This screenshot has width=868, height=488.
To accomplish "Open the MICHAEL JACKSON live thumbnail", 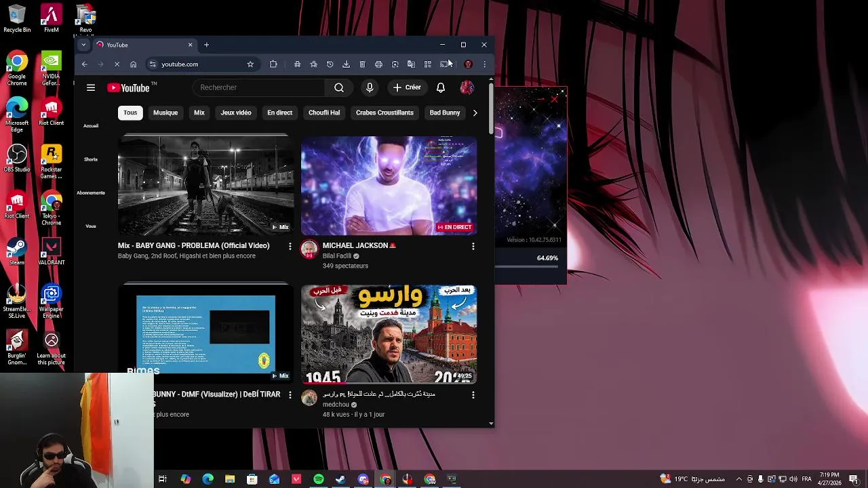I will click(389, 186).
